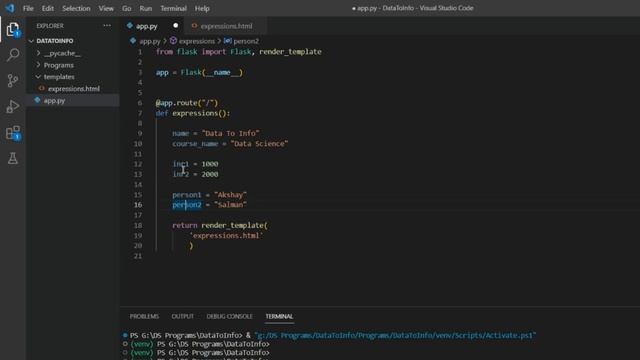
Task: Click the value 2000 on line 13
Action: (x=210, y=174)
